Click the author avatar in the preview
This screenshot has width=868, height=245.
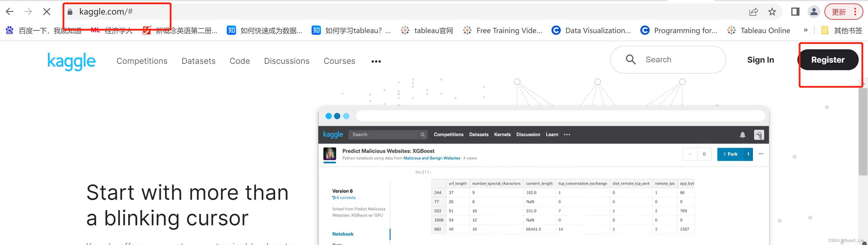(330, 154)
